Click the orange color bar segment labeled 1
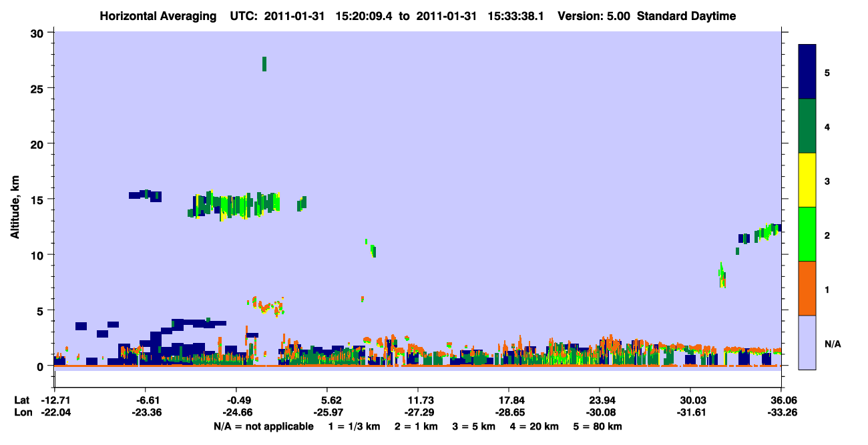The width and height of the screenshot is (868, 445). (x=807, y=288)
